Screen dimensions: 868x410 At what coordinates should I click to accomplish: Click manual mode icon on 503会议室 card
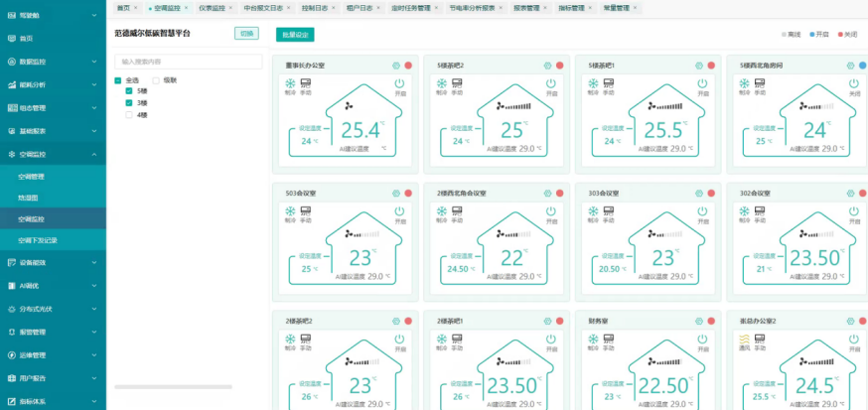(x=305, y=210)
